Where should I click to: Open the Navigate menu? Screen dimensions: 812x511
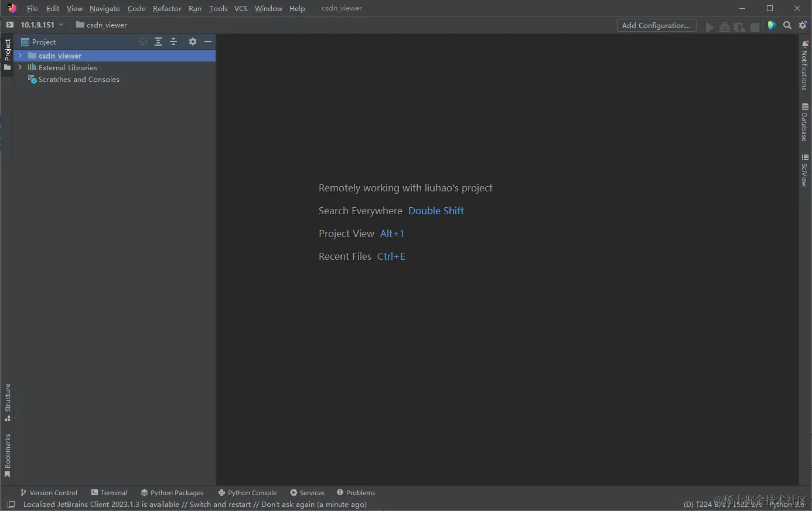[105, 8]
